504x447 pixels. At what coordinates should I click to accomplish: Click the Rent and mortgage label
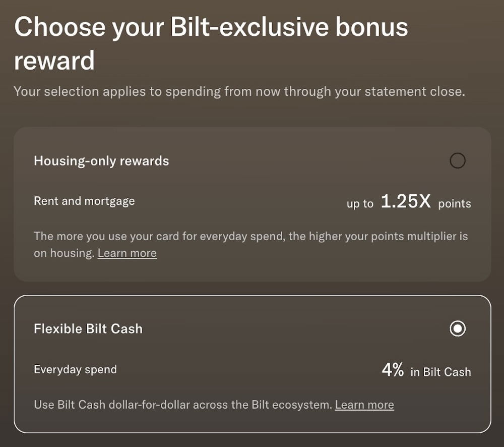tap(84, 201)
